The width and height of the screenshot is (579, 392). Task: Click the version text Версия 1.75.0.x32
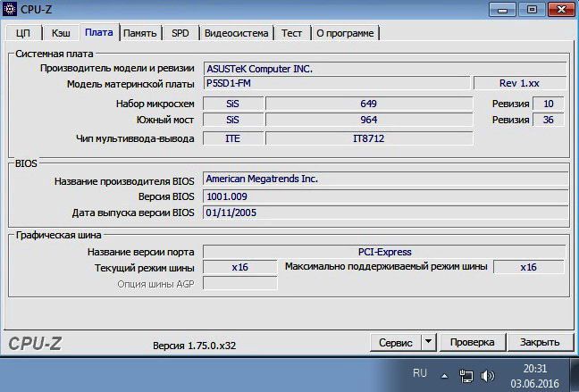194,346
